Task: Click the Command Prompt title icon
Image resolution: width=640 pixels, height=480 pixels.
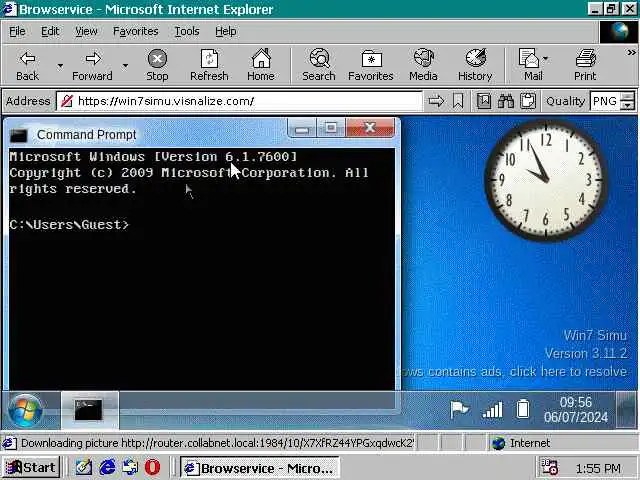Action: [19, 135]
